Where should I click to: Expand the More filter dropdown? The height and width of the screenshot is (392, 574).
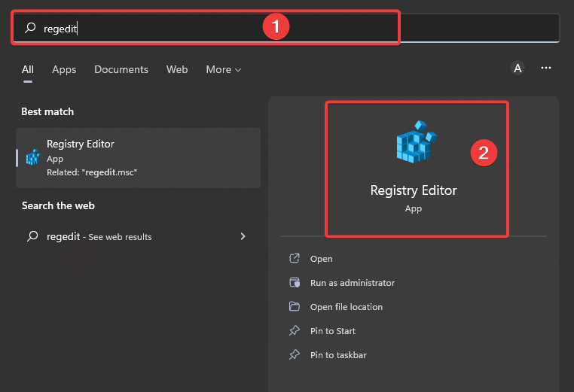click(x=224, y=69)
